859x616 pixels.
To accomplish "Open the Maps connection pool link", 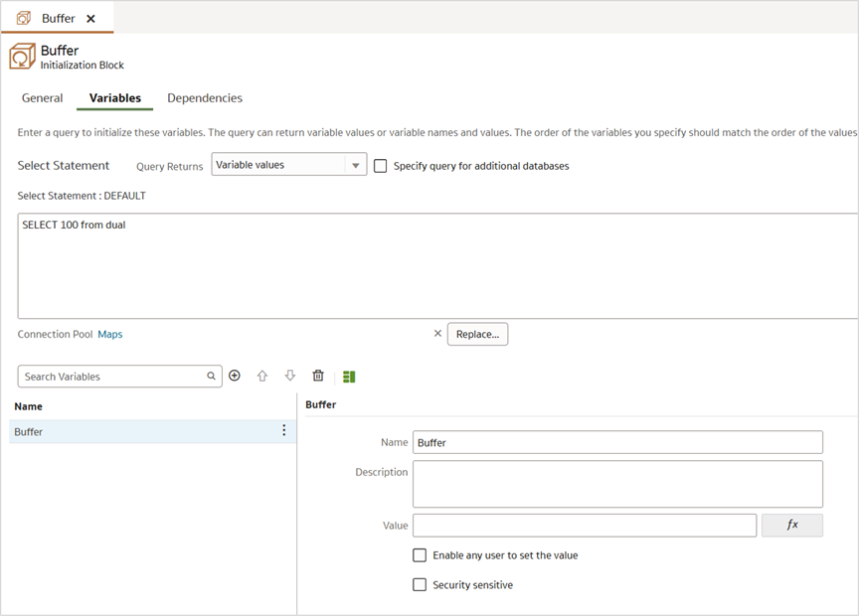I will [x=110, y=334].
